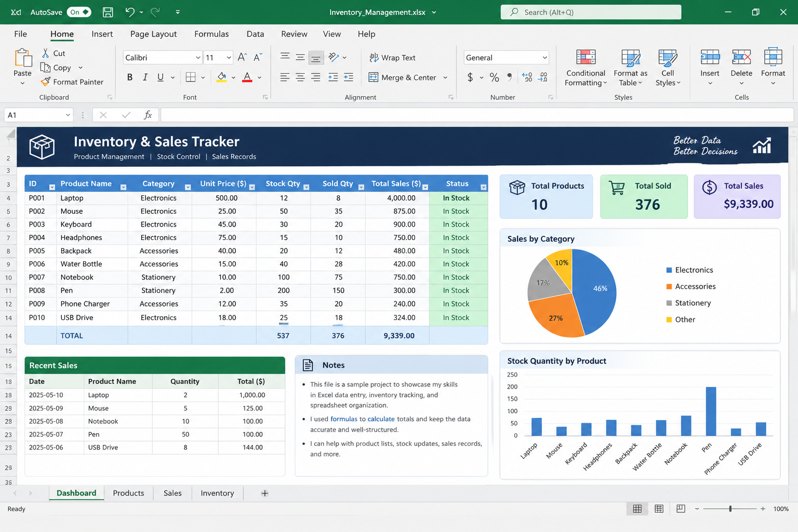Image resolution: width=798 pixels, height=532 pixels.
Task: Click the Decrease Indent icon
Action: 333,77
